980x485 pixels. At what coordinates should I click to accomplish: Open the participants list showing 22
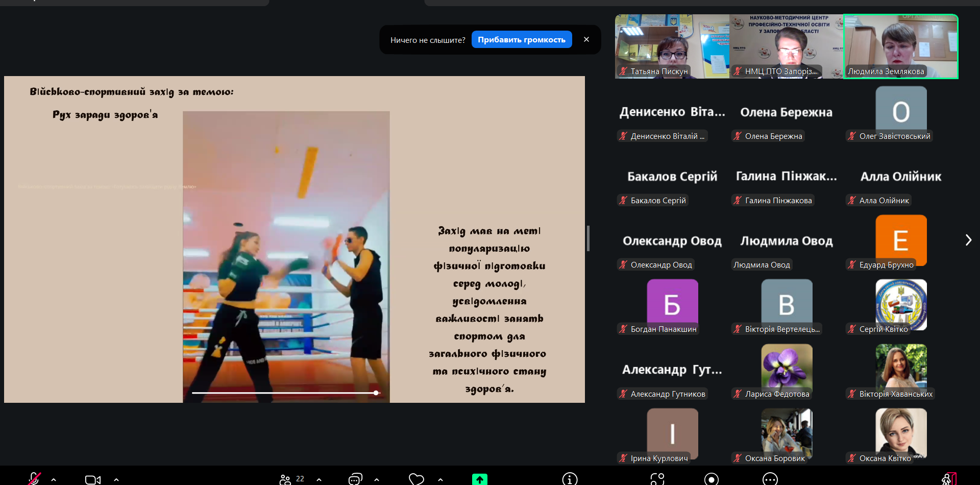coord(292,479)
